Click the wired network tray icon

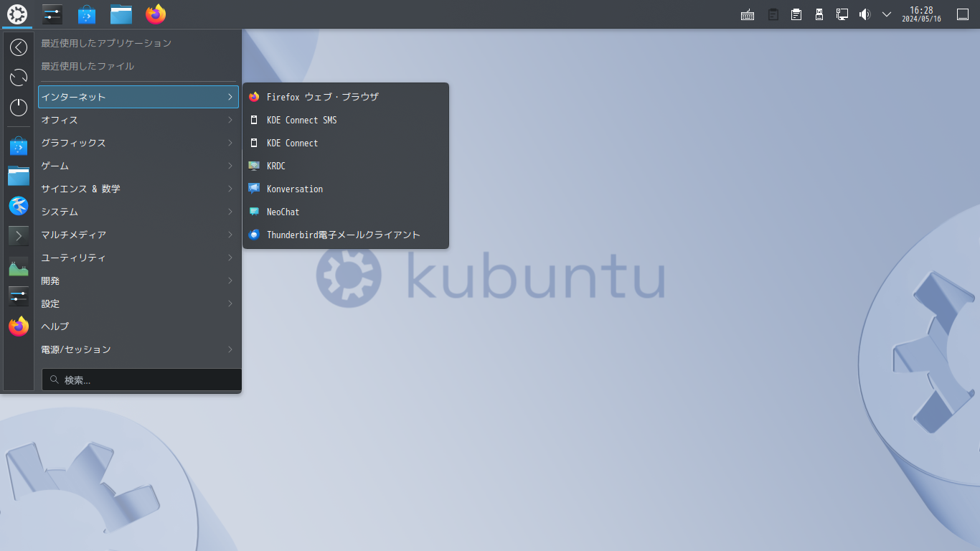pos(842,14)
